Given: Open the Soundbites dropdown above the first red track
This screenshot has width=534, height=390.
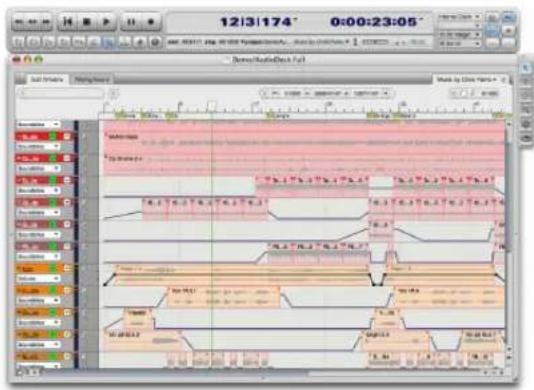Looking at the screenshot, I should (x=38, y=125).
